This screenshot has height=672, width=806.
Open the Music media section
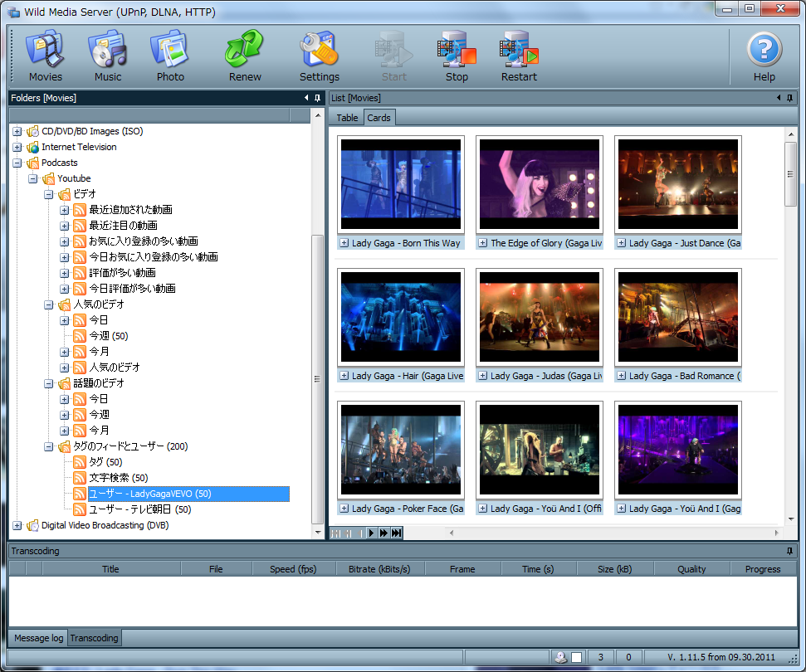(107, 56)
